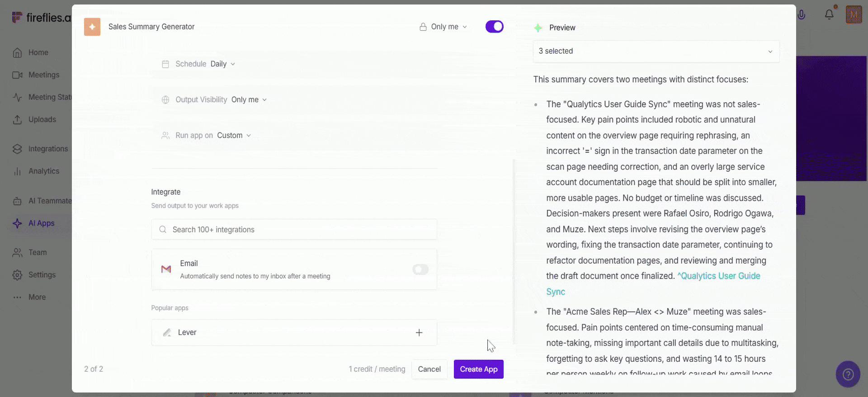Click the globe icon next to Output Visibility
The width and height of the screenshot is (868, 397).
[165, 99]
